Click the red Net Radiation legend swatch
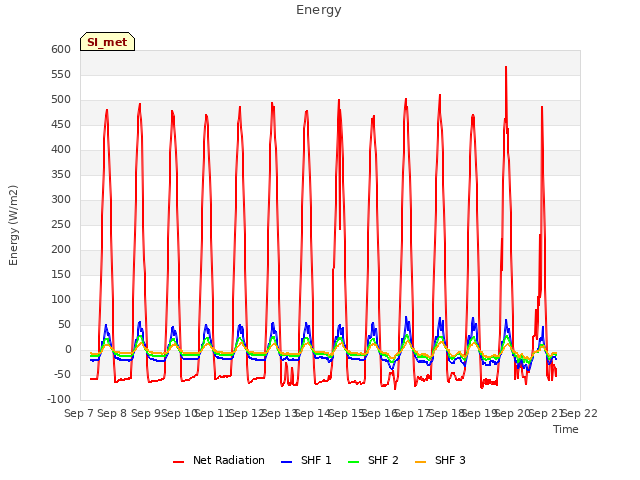 (x=178, y=462)
